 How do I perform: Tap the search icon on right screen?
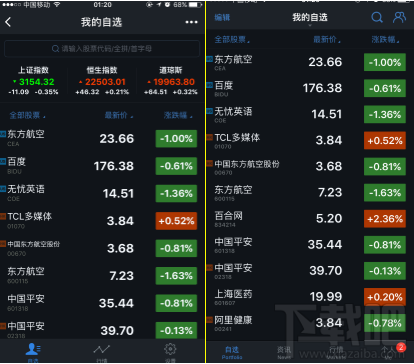(x=377, y=17)
